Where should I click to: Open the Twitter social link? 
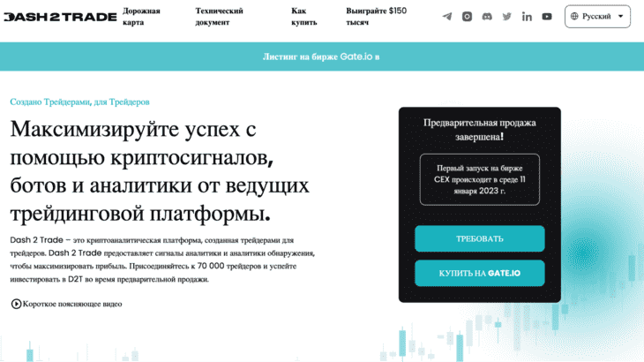pyautogui.click(x=507, y=17)
